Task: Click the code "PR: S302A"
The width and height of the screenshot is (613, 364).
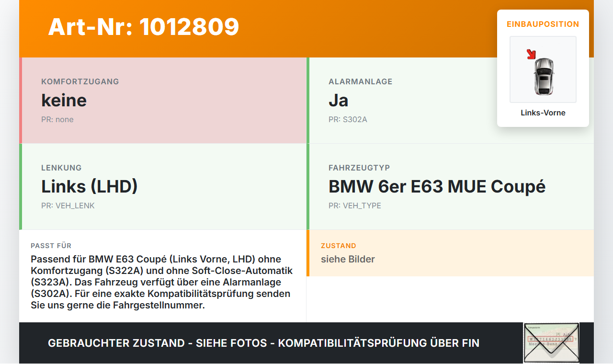Action: (348, 119)
